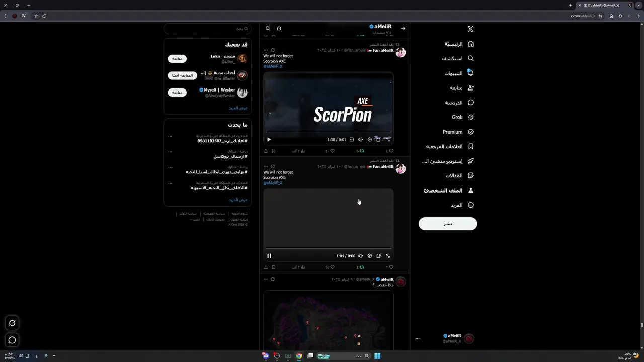Click the bookmarks icon العلامات المرجعية

(x=471, y=146)
